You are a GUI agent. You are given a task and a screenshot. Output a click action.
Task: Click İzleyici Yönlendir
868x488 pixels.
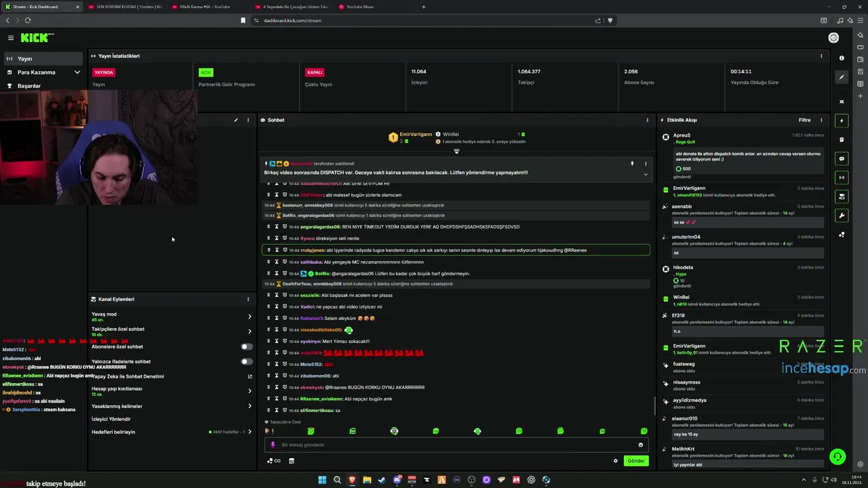point(111,419)
